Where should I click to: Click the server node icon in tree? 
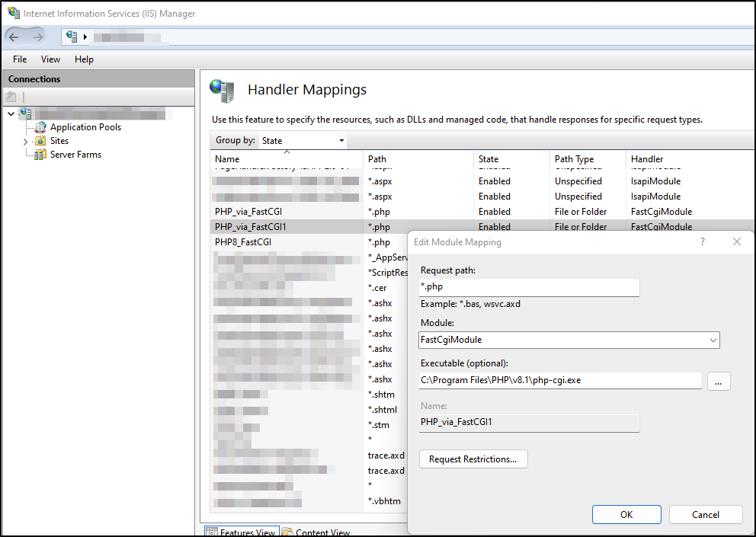click(x=26, y=113)
